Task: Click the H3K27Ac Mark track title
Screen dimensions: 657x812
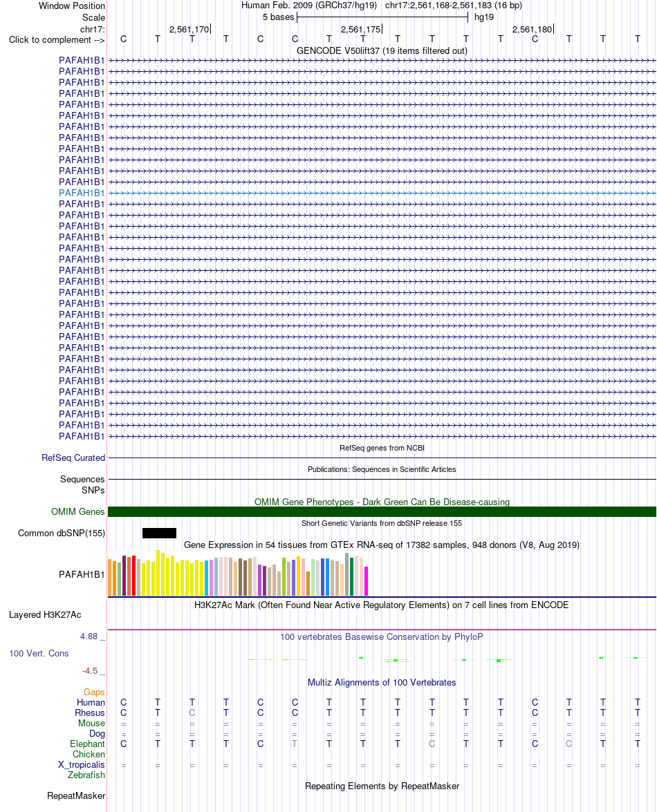Action: click(382, 605)
